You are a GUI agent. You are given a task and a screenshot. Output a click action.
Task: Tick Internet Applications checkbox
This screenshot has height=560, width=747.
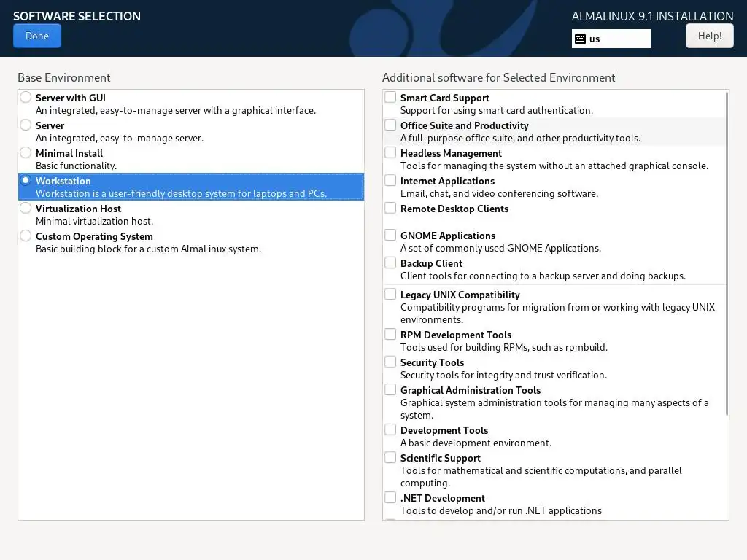pyautogui.click(x=391, y=180)
